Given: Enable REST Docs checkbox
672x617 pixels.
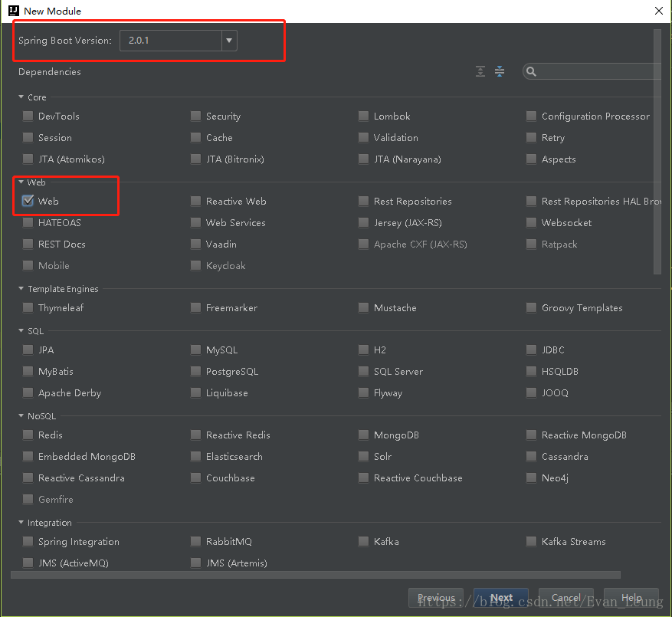Looking at the screenshot, I should (x=28, y=244).
